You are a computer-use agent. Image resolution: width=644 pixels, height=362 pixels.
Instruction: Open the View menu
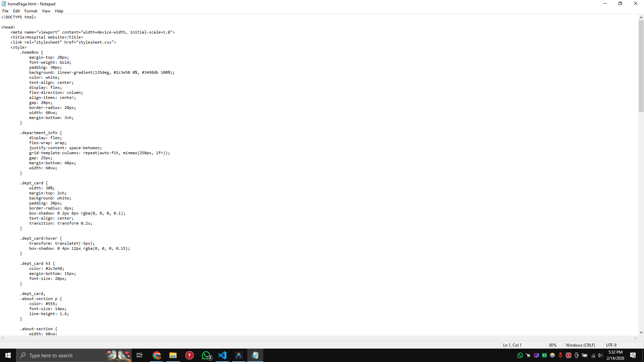[46, 11]
